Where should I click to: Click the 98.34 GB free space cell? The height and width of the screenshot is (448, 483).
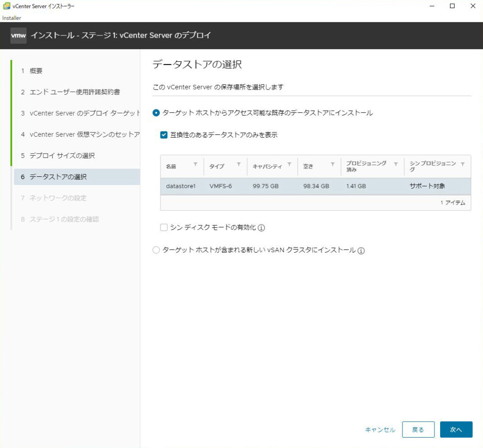(x=316, y=186)
